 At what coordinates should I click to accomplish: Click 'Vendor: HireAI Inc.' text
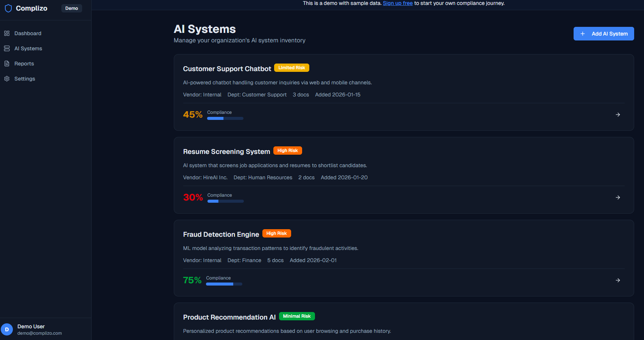coord(205,177)
